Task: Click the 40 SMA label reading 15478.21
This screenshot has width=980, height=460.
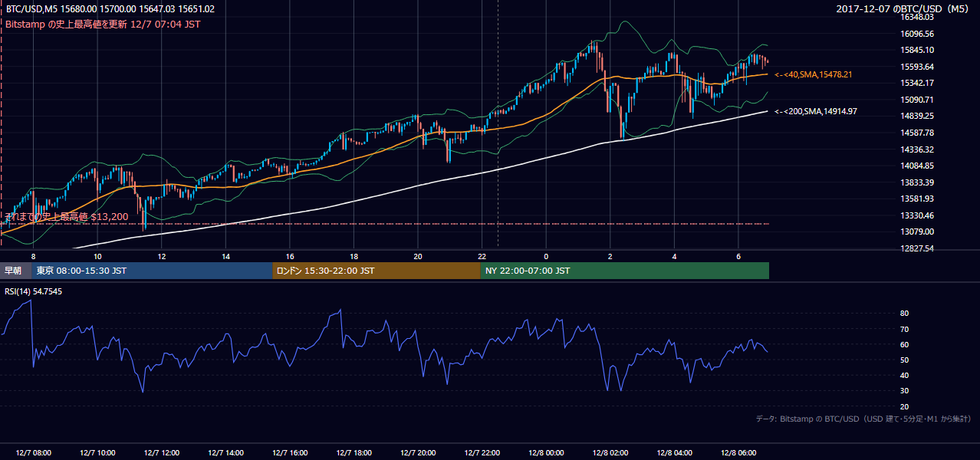Action: (x=814, y=74)
